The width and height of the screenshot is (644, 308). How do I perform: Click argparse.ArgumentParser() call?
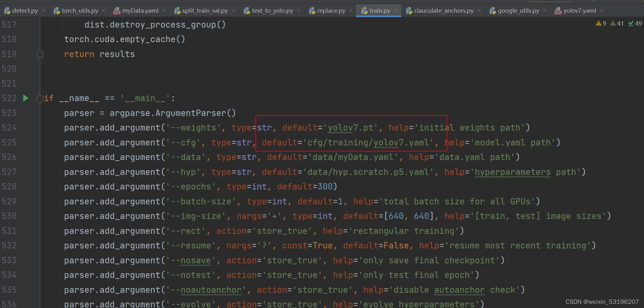173,113
